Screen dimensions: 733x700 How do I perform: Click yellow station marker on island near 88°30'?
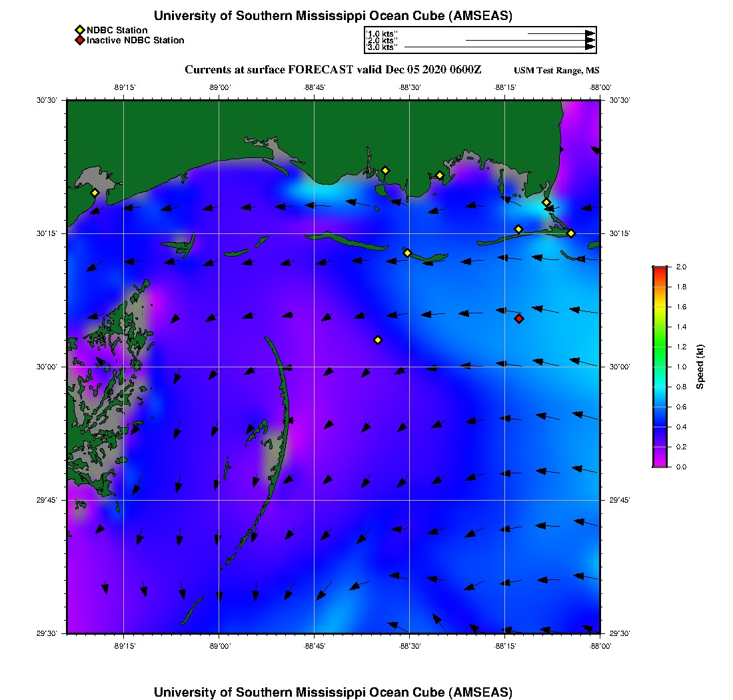407,253
